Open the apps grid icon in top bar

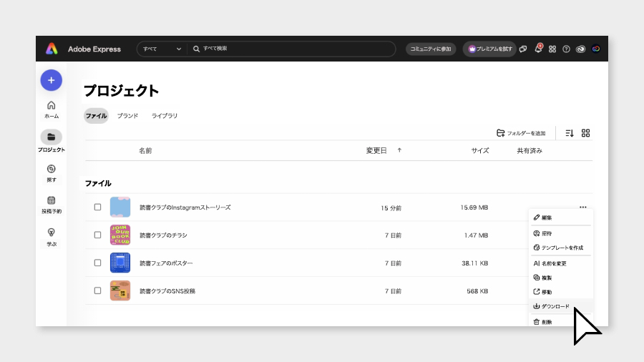pyautogui.click(x=552, y=49)
